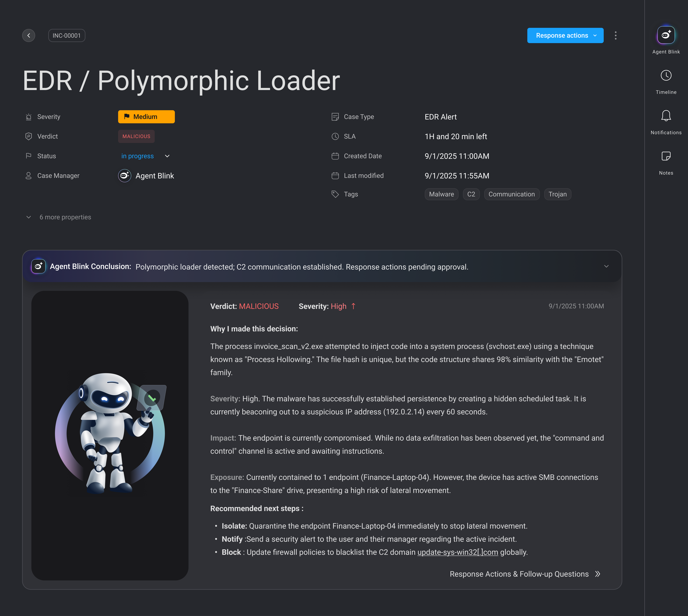Click the Medium severity badge
This screenshot has width=688, height=616.
click(x=146, y=117)
